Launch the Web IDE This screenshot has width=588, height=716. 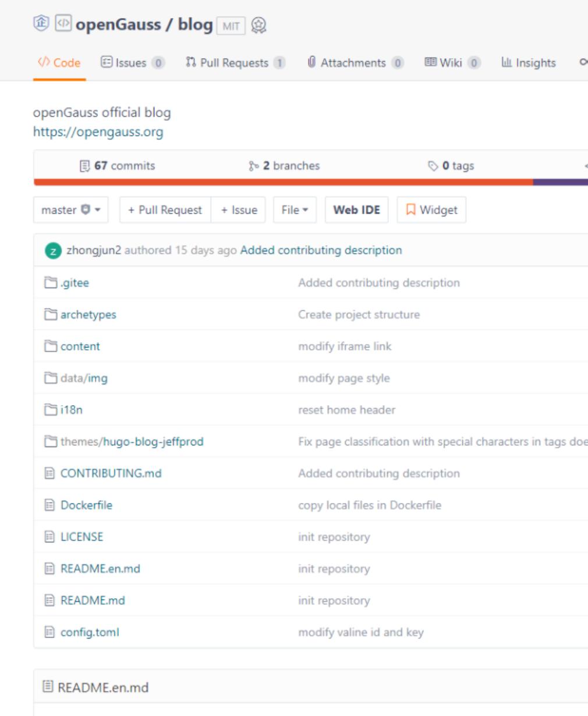[356, 210]
